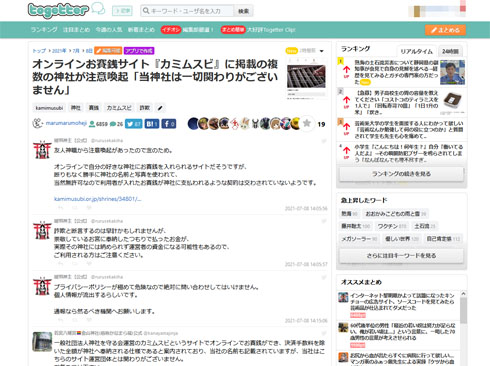Open the 今週の人気 navigation item

[x=109, y=30]
